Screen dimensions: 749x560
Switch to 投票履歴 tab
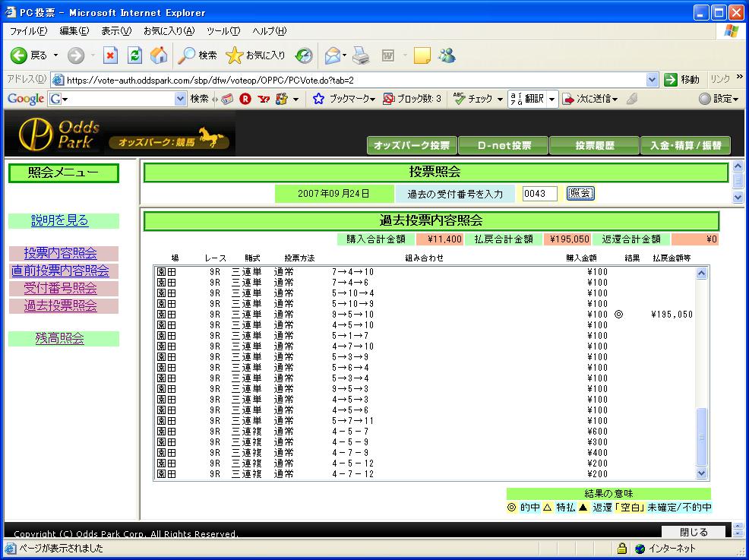(x=595, y=146)
